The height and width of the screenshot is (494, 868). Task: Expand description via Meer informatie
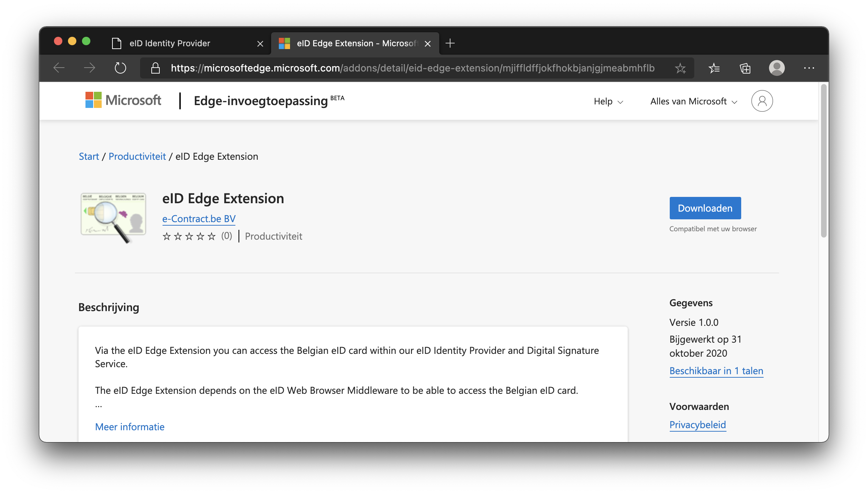130,427
